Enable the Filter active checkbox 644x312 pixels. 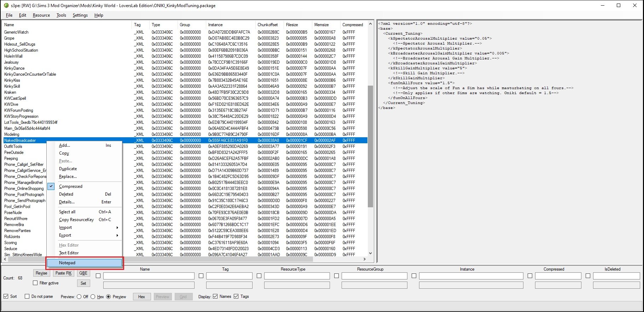point(35,283)
